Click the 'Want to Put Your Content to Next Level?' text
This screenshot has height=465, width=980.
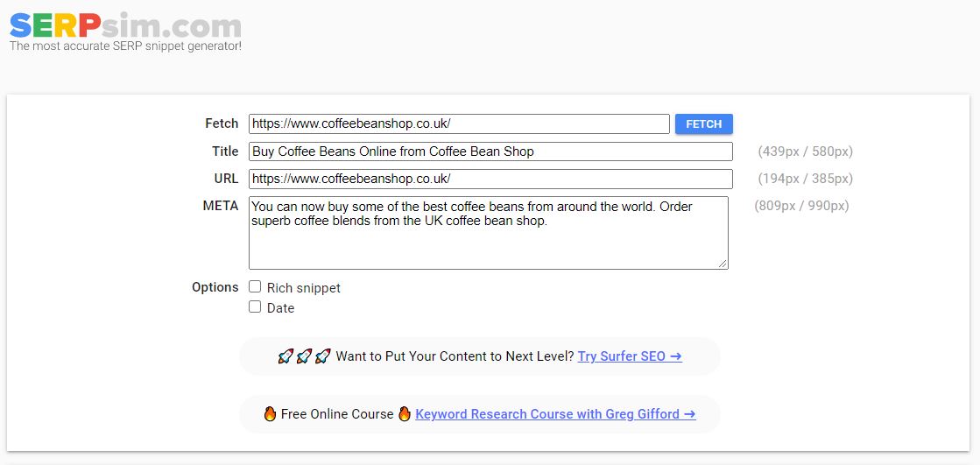455,356
